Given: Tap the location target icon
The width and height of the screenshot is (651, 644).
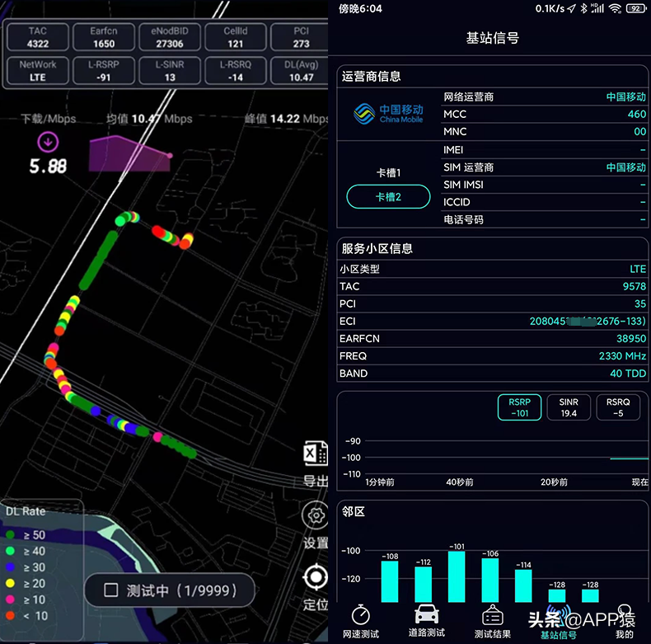Looking at the screenshot, I should pos(316,577).
